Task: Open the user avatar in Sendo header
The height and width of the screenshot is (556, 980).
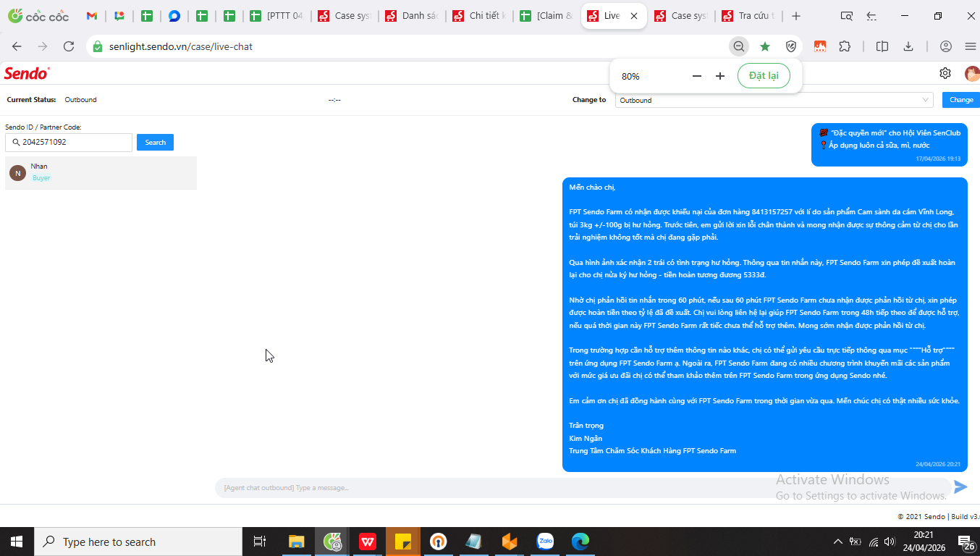Action: click(x=972, y=73)
